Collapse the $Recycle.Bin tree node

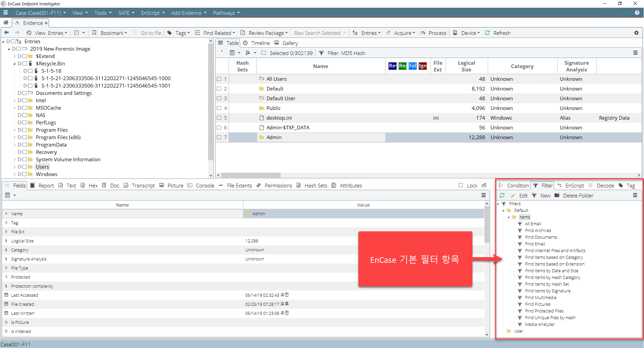(14, 64)
